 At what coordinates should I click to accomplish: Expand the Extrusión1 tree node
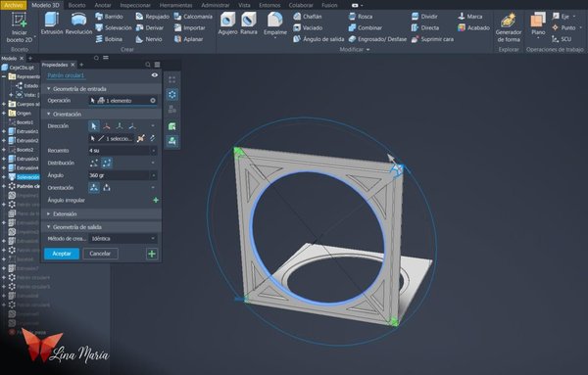(4, 131)
